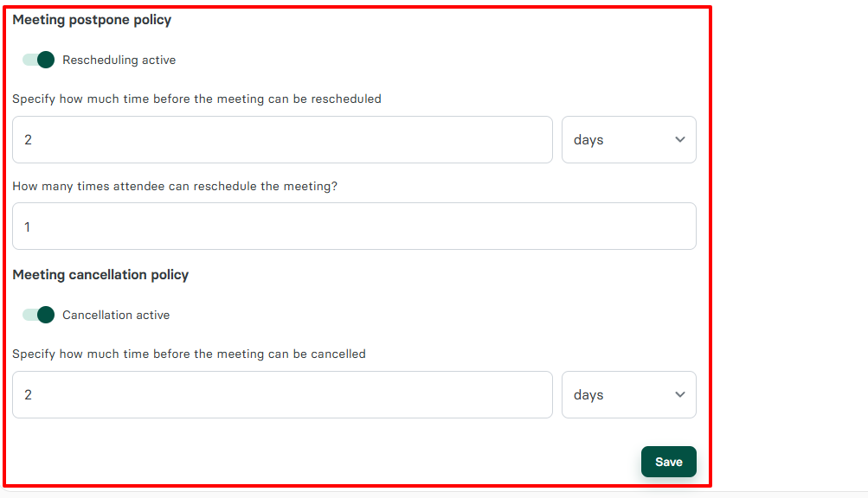
Task: Click the green knob of the cancellation toggle
Action: 45,315
